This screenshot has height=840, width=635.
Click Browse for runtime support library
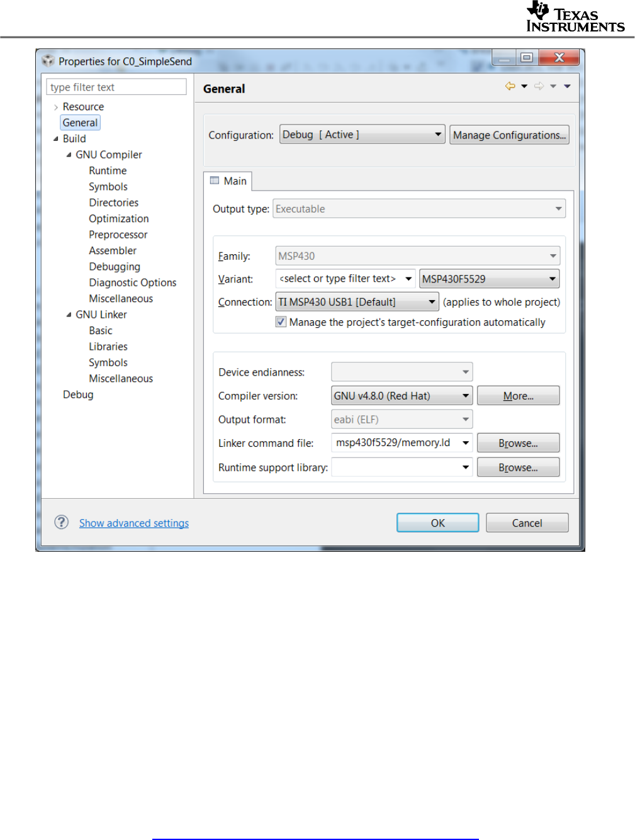[518, 467]
